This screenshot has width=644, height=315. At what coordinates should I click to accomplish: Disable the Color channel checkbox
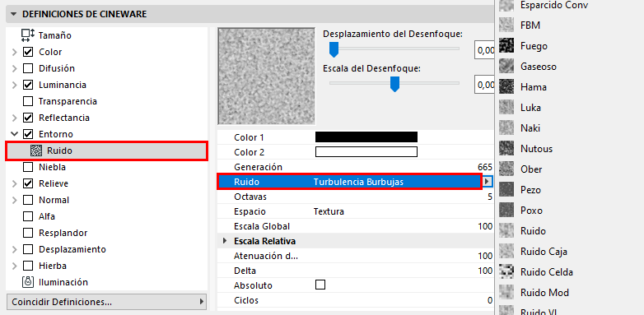(28, 52)
